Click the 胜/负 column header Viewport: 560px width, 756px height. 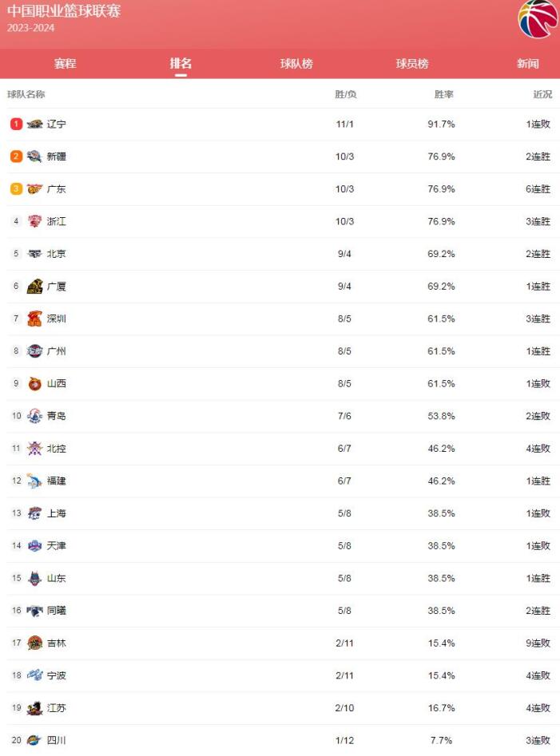pyautogui.click(x=345, y=94)
